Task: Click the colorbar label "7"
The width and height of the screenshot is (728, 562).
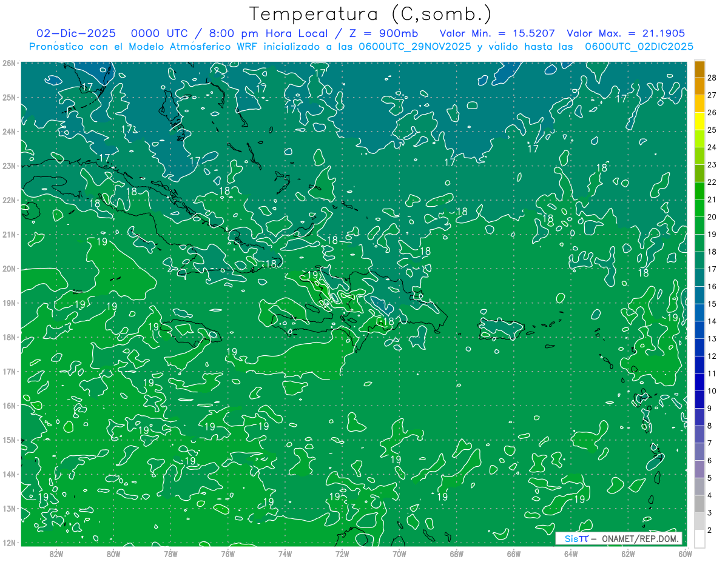Action: (710, 443)
